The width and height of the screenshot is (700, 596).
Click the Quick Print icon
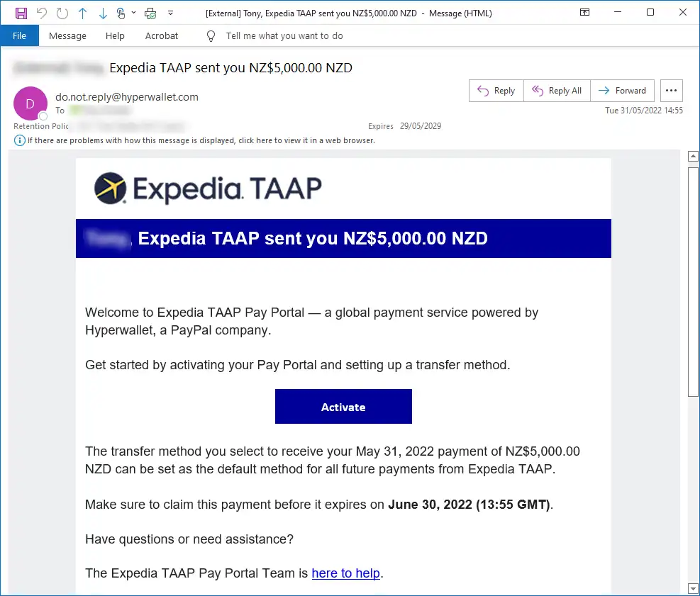point(150,13)
